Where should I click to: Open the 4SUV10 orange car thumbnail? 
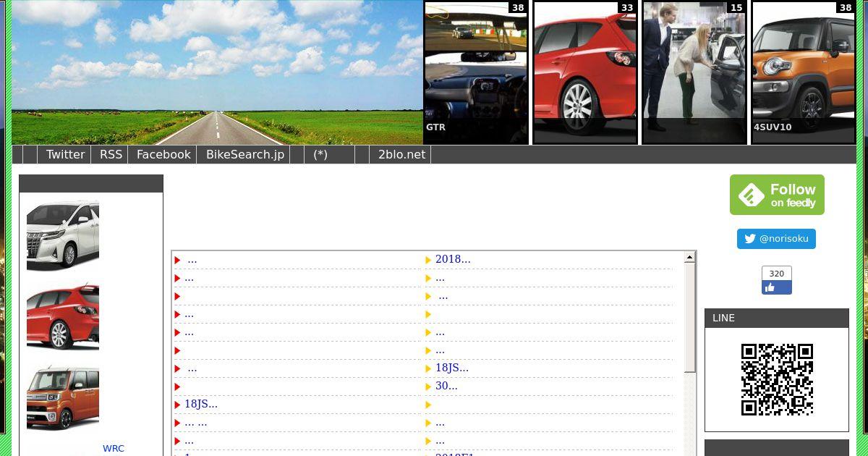[804, 72]
